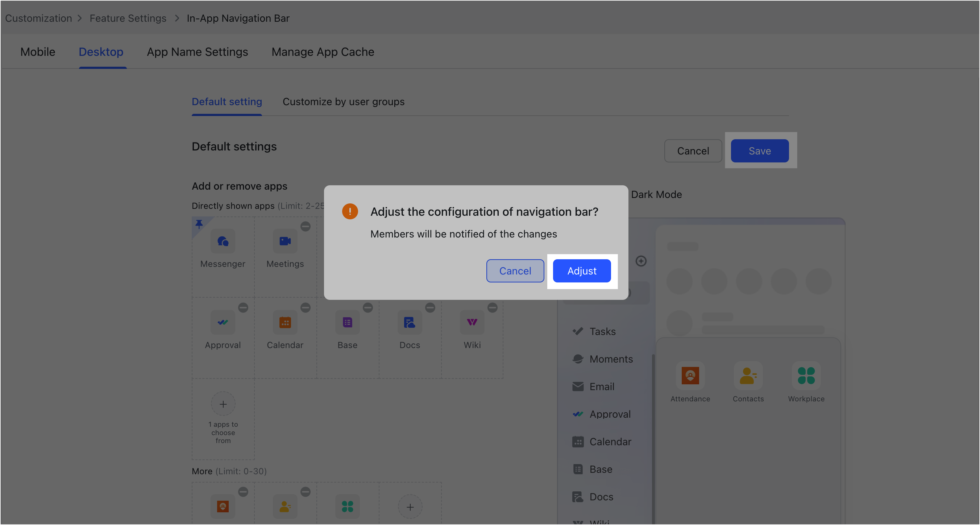Click the plus circle icon in preview
Viewport: 980px width, 525px height.
coord(641,261)
